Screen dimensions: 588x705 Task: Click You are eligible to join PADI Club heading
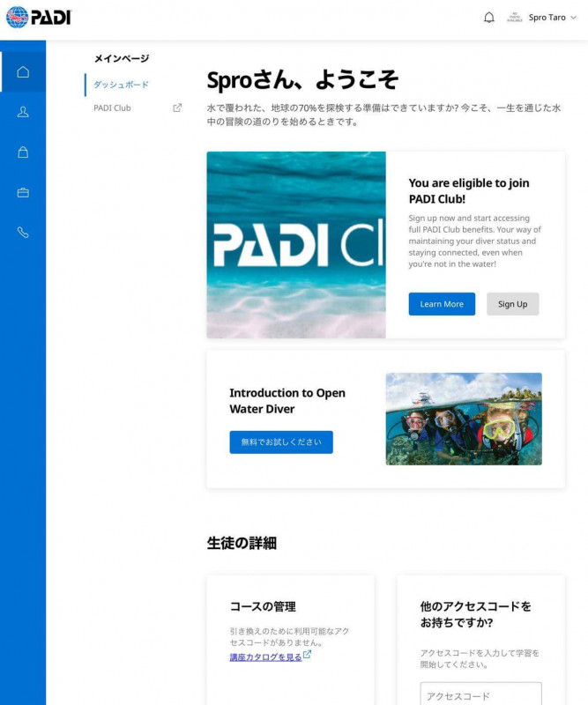(x=469, y=190)
